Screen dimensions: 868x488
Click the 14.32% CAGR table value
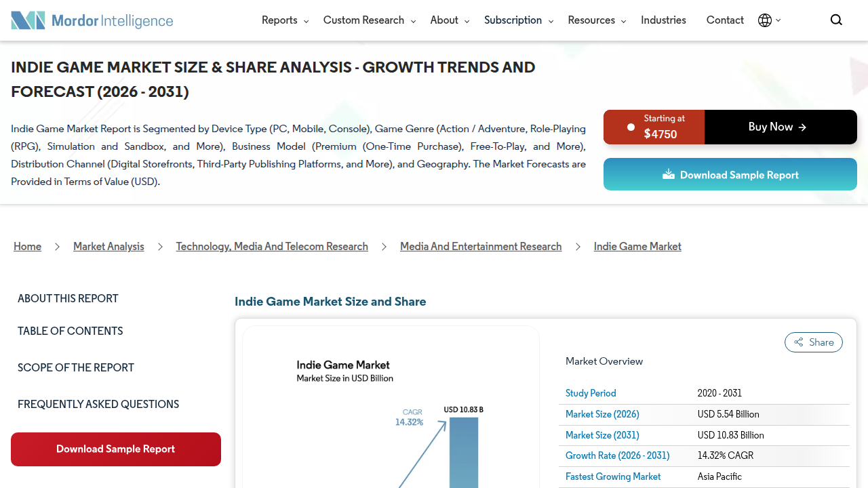pyautogui.click(x=726, y=455)
